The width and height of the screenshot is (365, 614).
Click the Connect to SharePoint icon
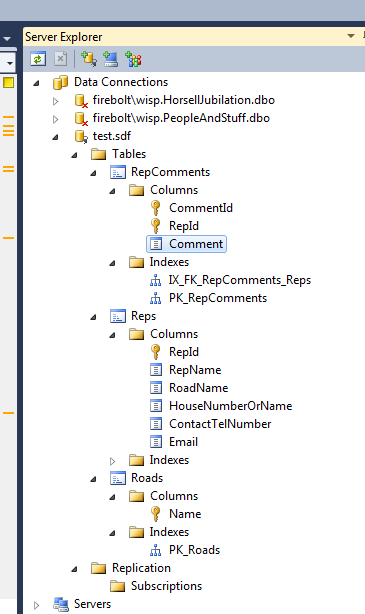point(133,60)
